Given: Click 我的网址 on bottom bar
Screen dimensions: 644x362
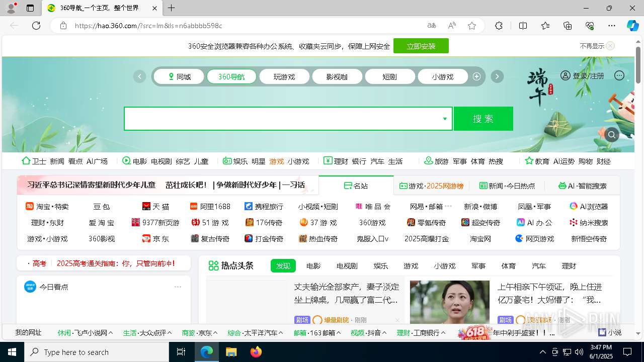Looking at the screenshot, I should coord(28,333).
